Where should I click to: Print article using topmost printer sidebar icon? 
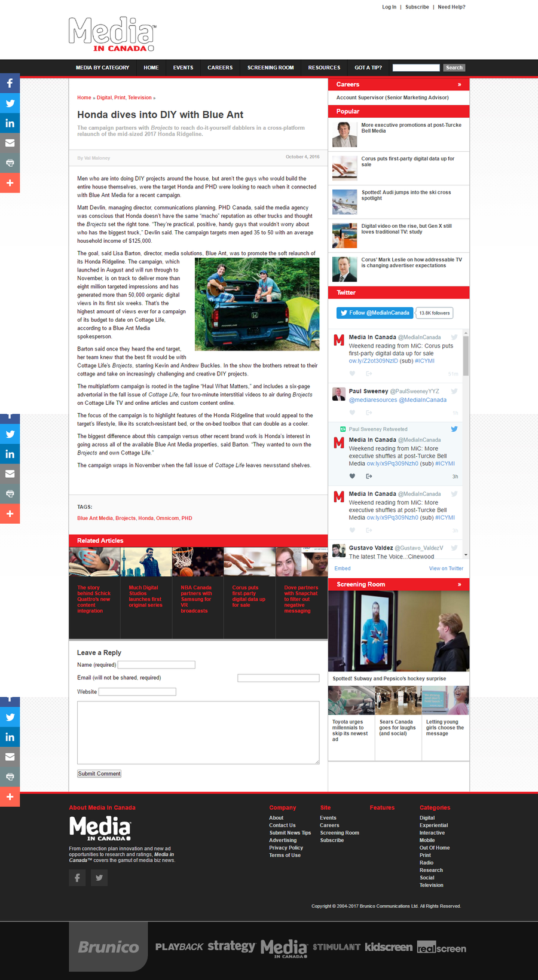(x=10, y=163)
